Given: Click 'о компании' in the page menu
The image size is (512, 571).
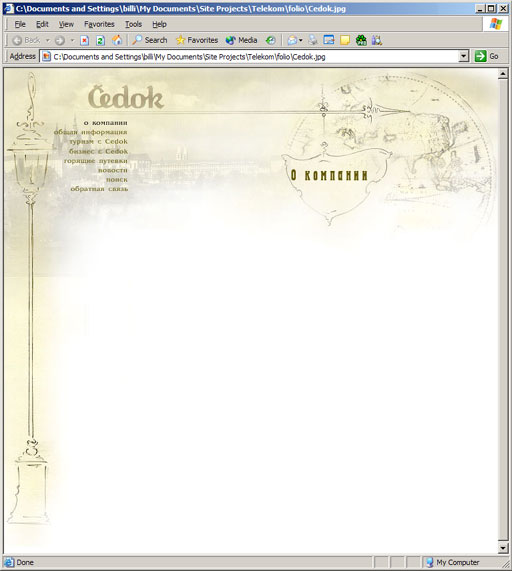Looking at the screenshot, I should 106,123.
